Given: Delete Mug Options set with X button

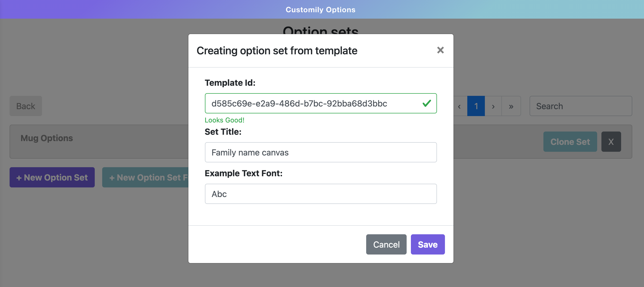Looking at the screenshot, I should 611,142.
